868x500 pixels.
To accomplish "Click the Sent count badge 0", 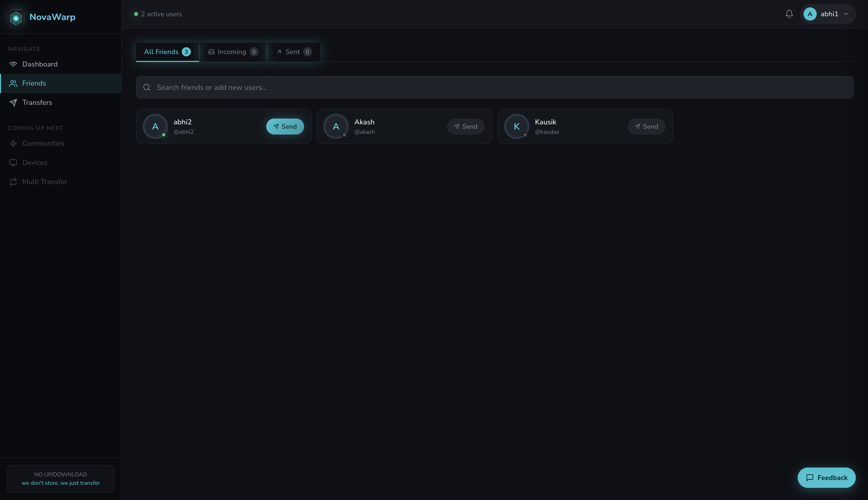I will (x=307, y=52).
